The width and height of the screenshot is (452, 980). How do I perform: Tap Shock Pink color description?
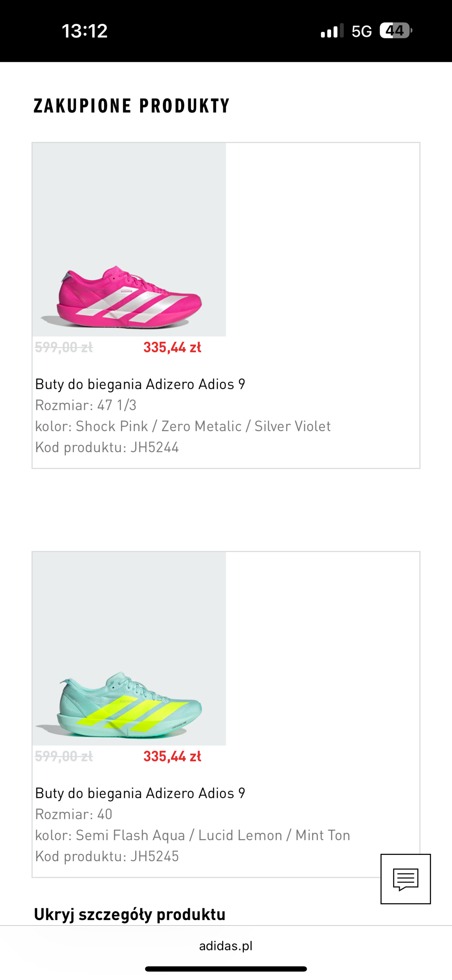pyautogui.click(x=183, y=427)
